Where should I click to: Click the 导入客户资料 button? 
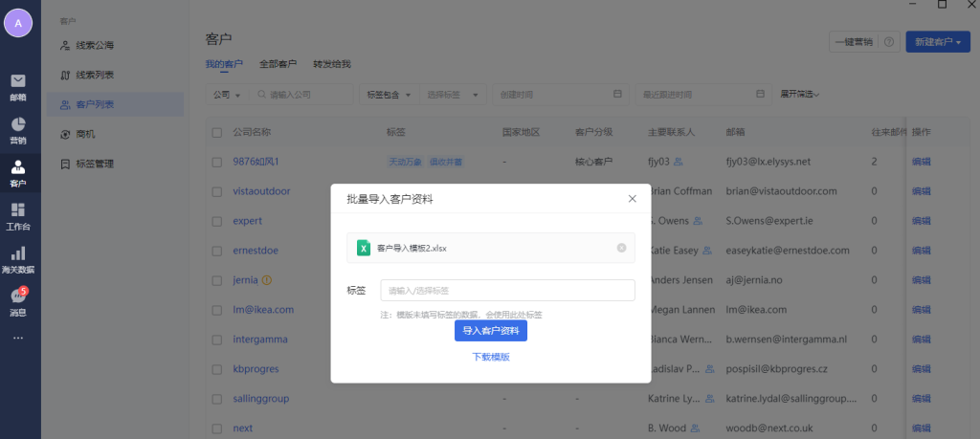coord(490,331)
